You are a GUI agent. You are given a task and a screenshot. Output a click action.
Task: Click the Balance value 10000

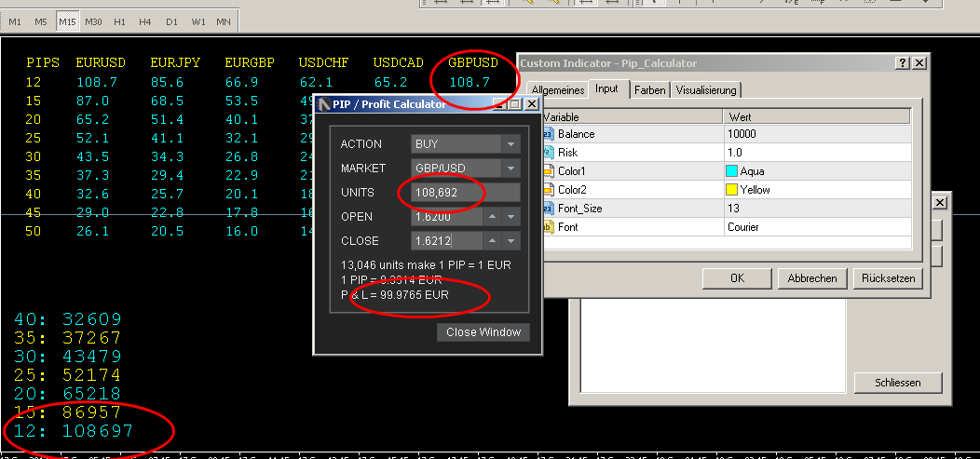(742, 134)
